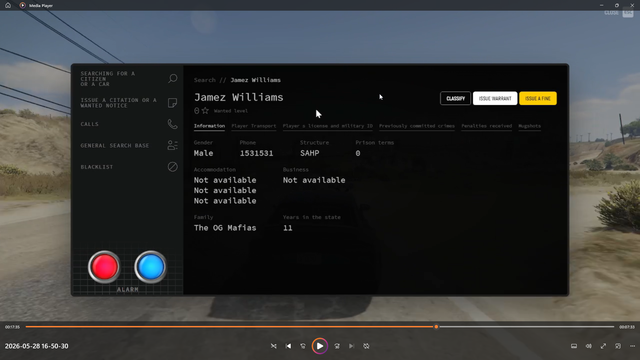The image size is (640, 360).
Task: Open the volume control
Action: (589, 346)
